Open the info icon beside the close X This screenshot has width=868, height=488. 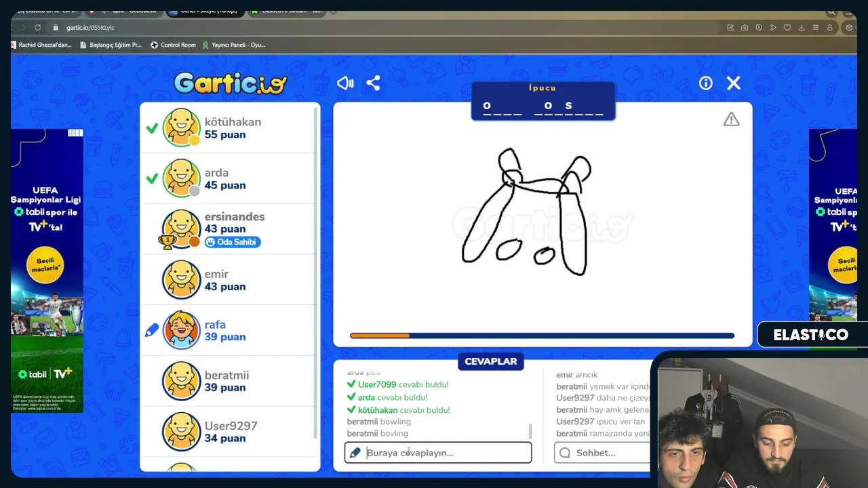706,83
